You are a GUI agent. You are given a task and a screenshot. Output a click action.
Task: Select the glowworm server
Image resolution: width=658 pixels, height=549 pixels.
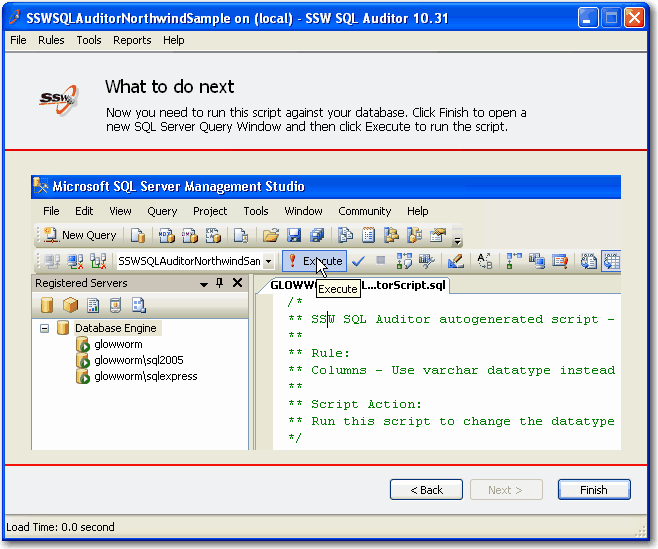(x=118, y=344)
